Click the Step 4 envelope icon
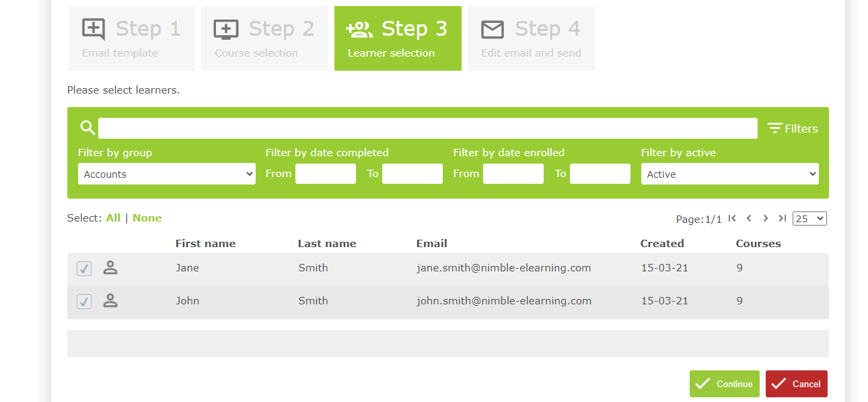868x402 pixels. coord(492,28)
